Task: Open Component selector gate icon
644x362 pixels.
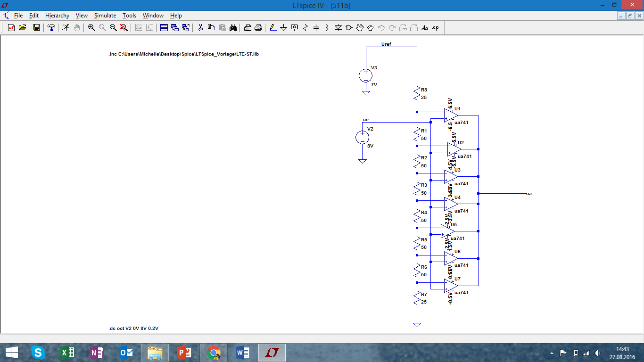Action: [x=349, y=28]
